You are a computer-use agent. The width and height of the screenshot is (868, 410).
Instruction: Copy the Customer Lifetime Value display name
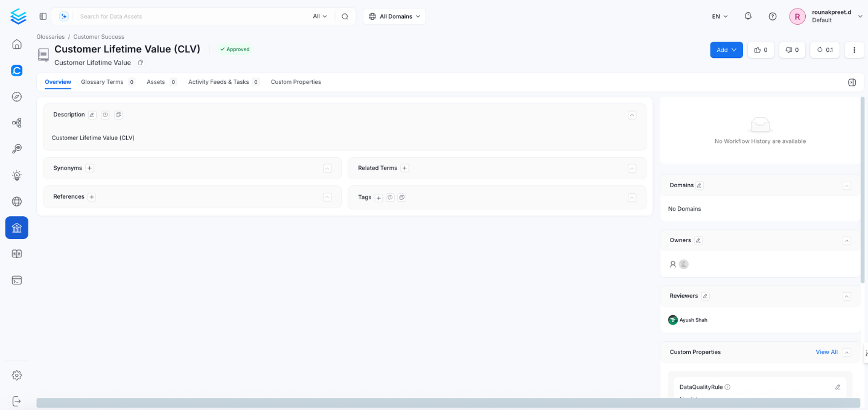(x=141, y=63)
